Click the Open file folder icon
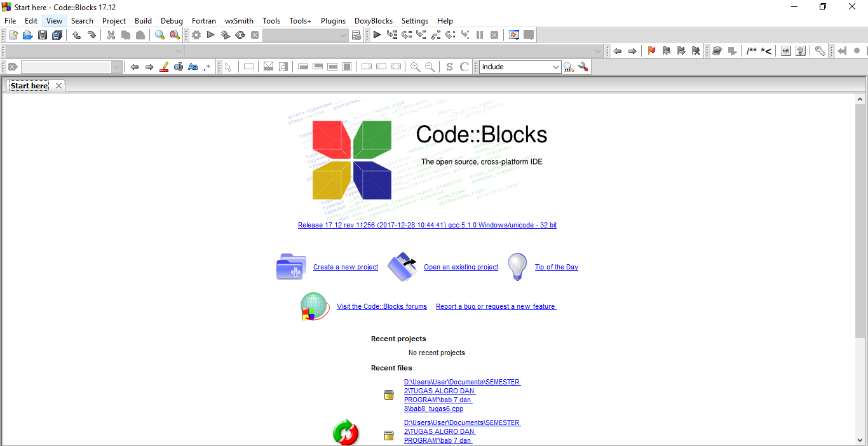This screenshot has height=446, width=868. point(27,35)
